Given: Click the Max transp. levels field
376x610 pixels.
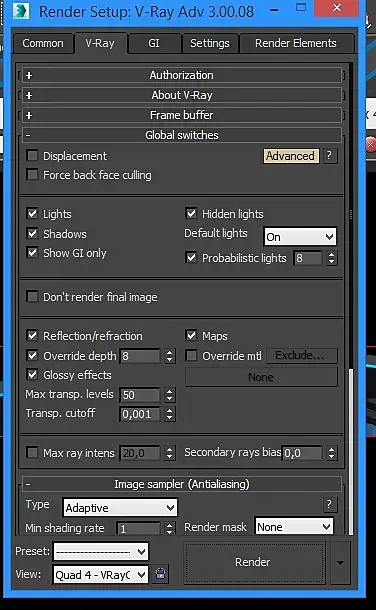Looking at the screenshot, I should pyautogui.click(x=140, y=395).
